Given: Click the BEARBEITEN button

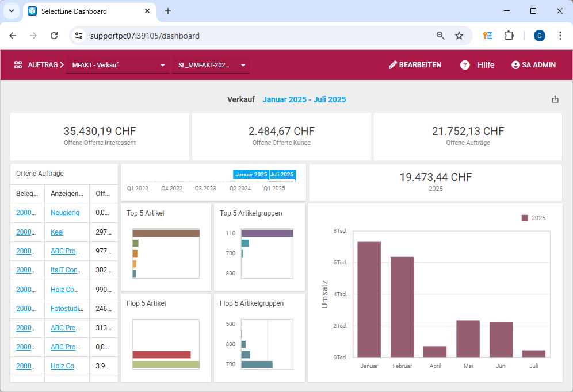Looking at the screenshot, I should [x=415, y=65].
